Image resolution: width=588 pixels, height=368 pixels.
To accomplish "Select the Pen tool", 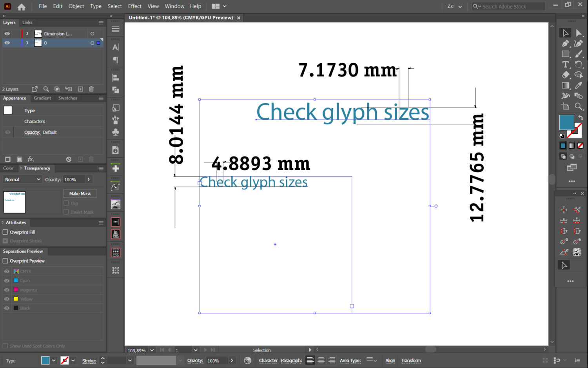I will click(x=565, y=44).
